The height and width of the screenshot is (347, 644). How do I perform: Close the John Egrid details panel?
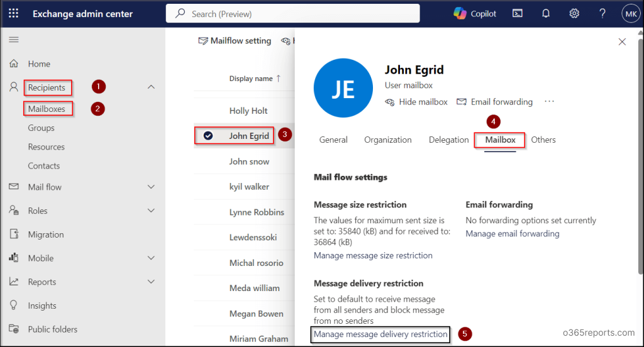(622, 42)
